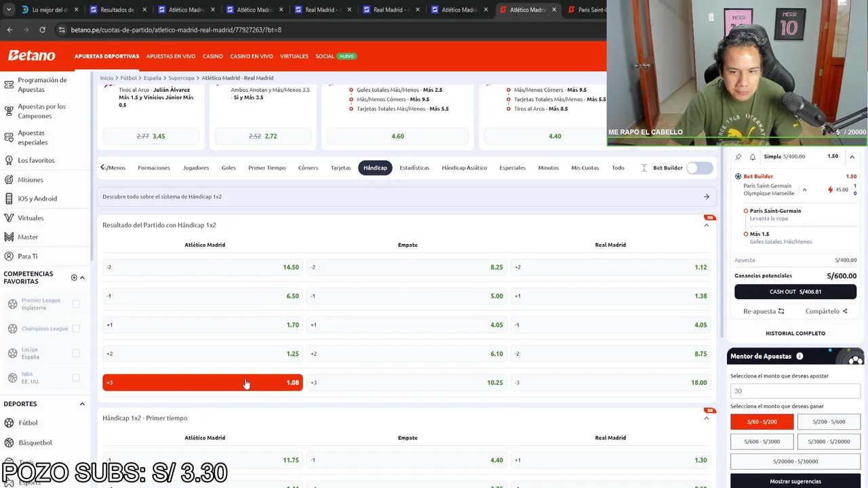Click the España breadcrumb link
The image size is (868, 488).
(x=153, y=78)
